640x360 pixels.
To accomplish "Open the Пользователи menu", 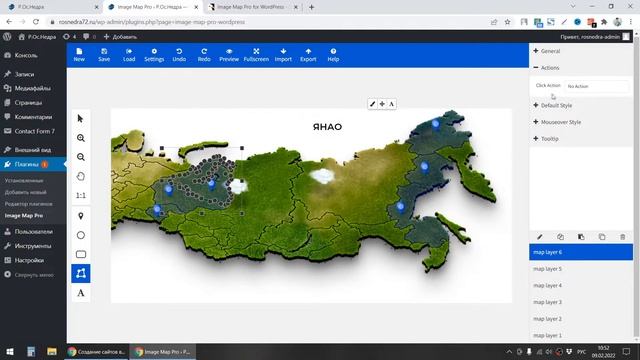I will point(33,231).
